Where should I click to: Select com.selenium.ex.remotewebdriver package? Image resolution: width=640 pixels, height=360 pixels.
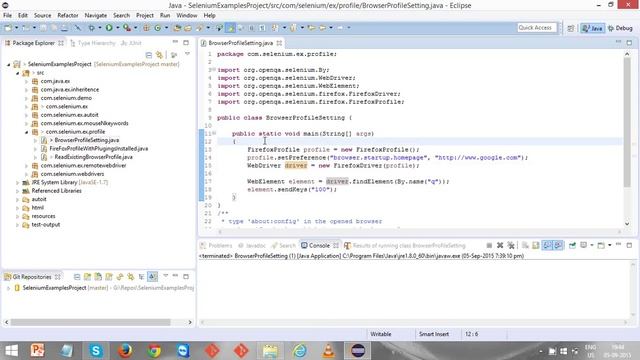(x=83, y=166)
